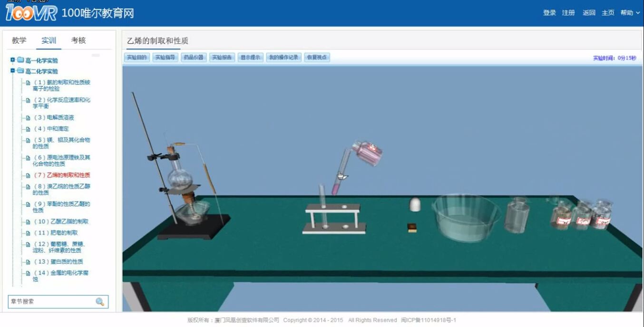Click the pink reagent bottle being poured
Screen dimensions: 644x327
coord(367,153)
